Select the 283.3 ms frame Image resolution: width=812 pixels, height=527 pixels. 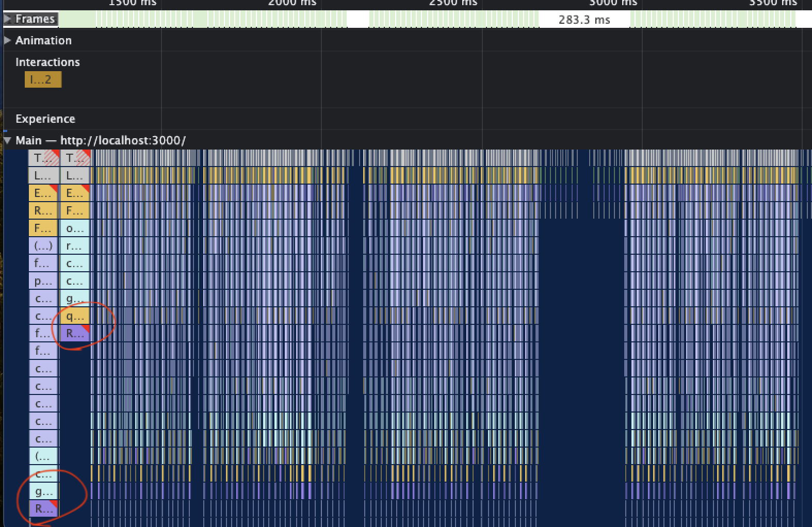point(584,20)
